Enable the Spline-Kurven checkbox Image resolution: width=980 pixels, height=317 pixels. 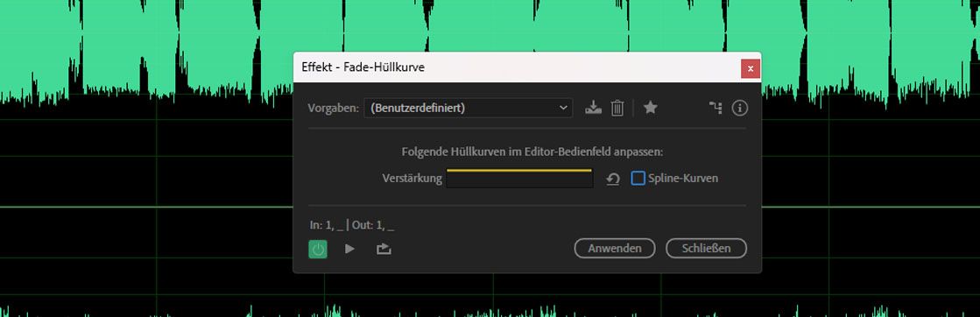[638, 178]
